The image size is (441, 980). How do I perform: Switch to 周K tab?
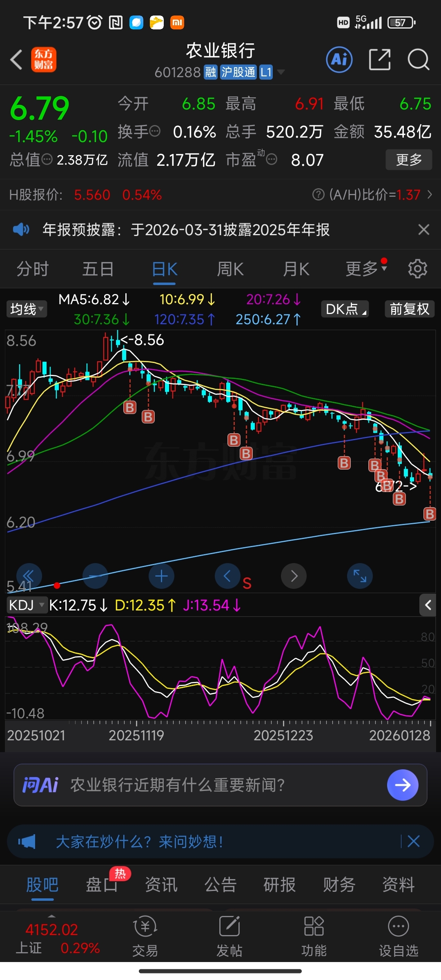[230, 269]
